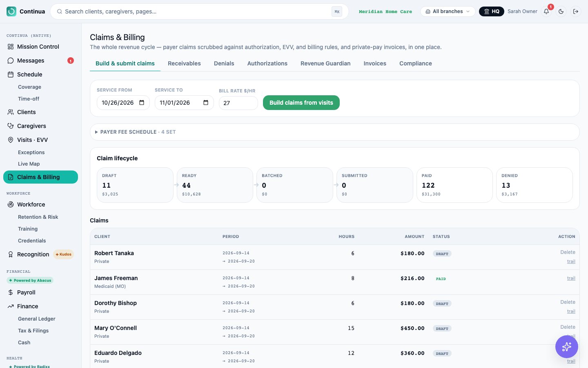Expand the Payer Fee Schedule section
Viewport: 588px width, 368px height.
coord(335,132)
